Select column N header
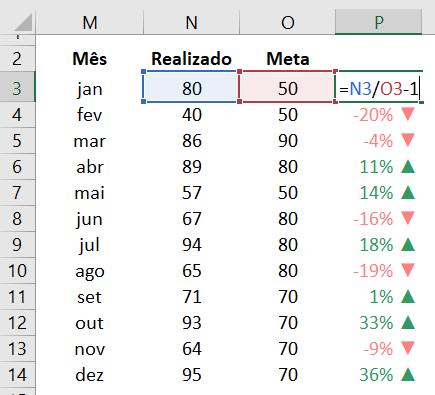 pyautogui.click(x=191, y=22)
